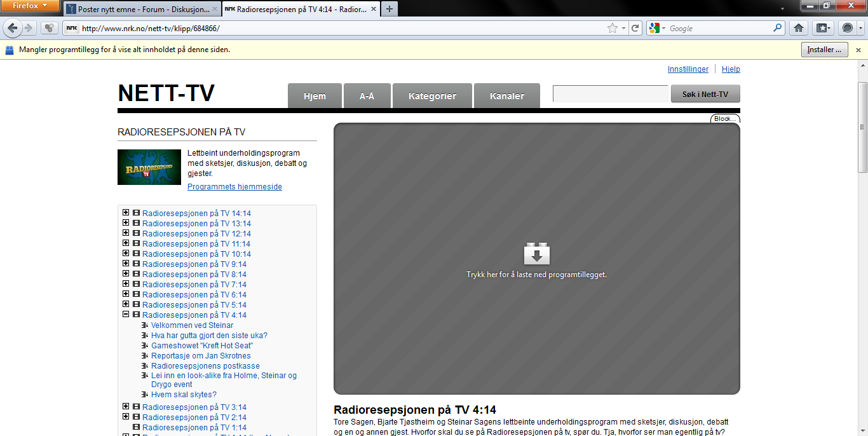868x436 pixels.
Task: Expand Radioresepsjonen på TV 2:14 episode
Action: pyautogui.click(x=126, y=417)
